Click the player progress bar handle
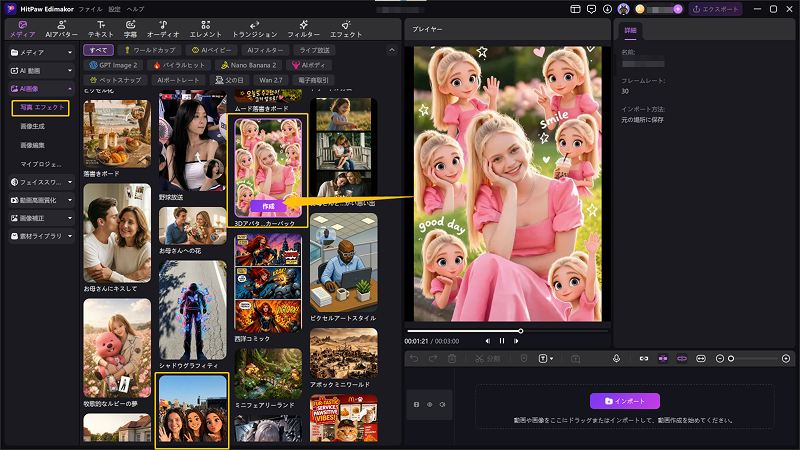 click(x=520, y=331)
